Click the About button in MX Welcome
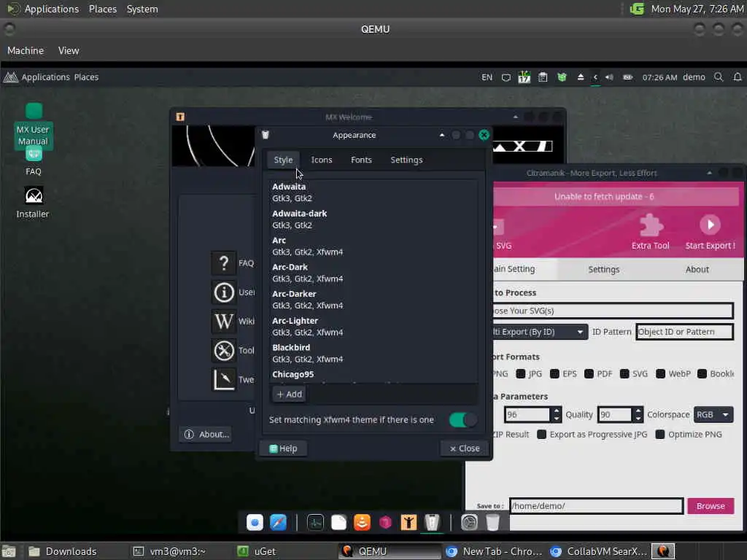 point(206,435)
